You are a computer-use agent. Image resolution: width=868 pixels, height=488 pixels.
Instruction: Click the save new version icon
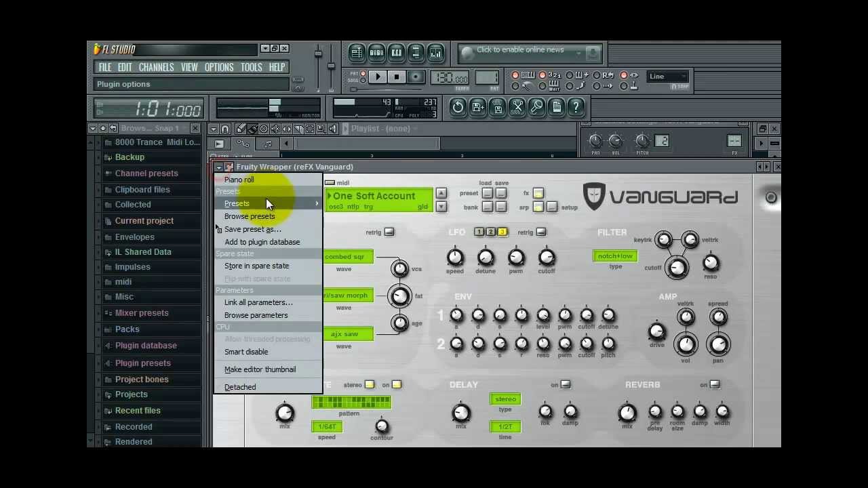pos(477,107)
